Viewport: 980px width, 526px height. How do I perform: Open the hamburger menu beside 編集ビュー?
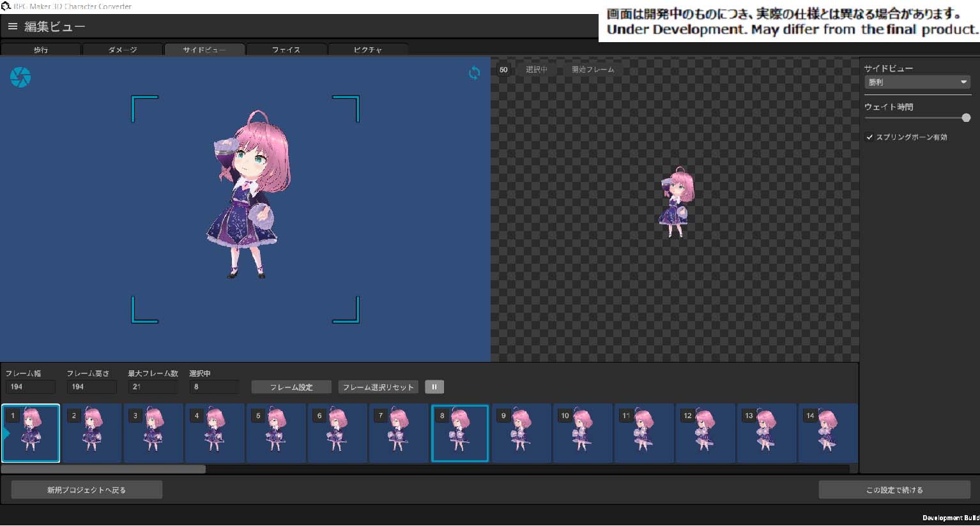(13, 26)
